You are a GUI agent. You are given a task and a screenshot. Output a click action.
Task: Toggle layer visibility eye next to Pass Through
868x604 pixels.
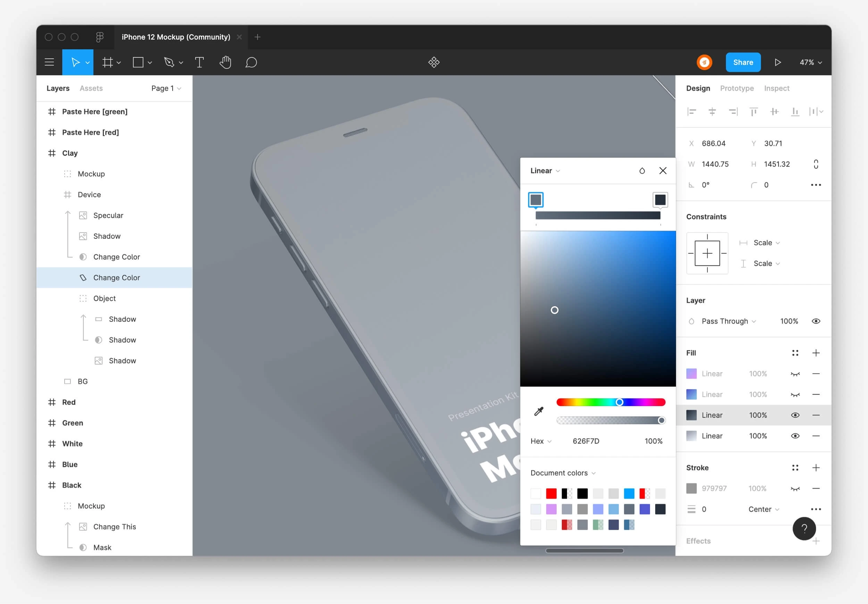click(816, 321)
